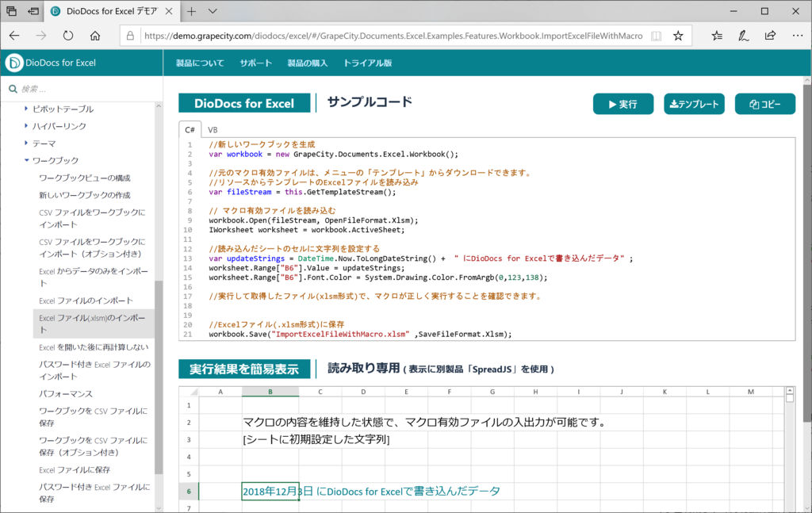
Task: Open CSV ファイルに保存（オプション付き） sample
Action: [94, 446]
